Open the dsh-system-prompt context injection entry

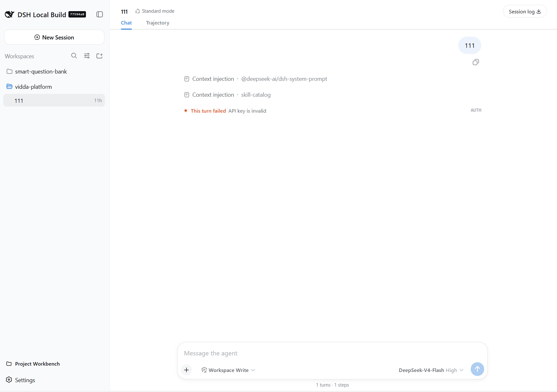coord(256,79)
